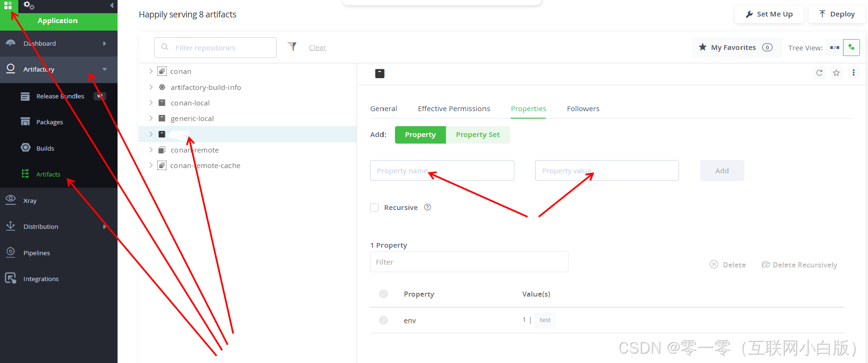Click the Release Bundles icon
Viewport: 868px width, 363px height.
pos(25,96)
